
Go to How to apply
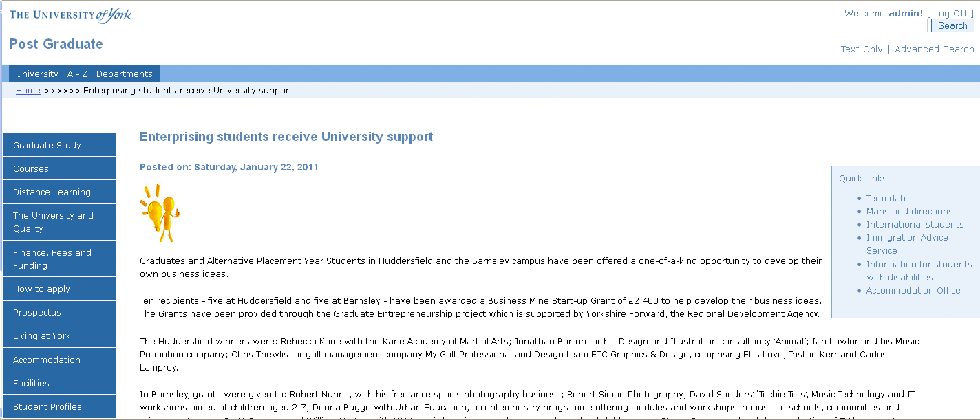pos(41,289)
